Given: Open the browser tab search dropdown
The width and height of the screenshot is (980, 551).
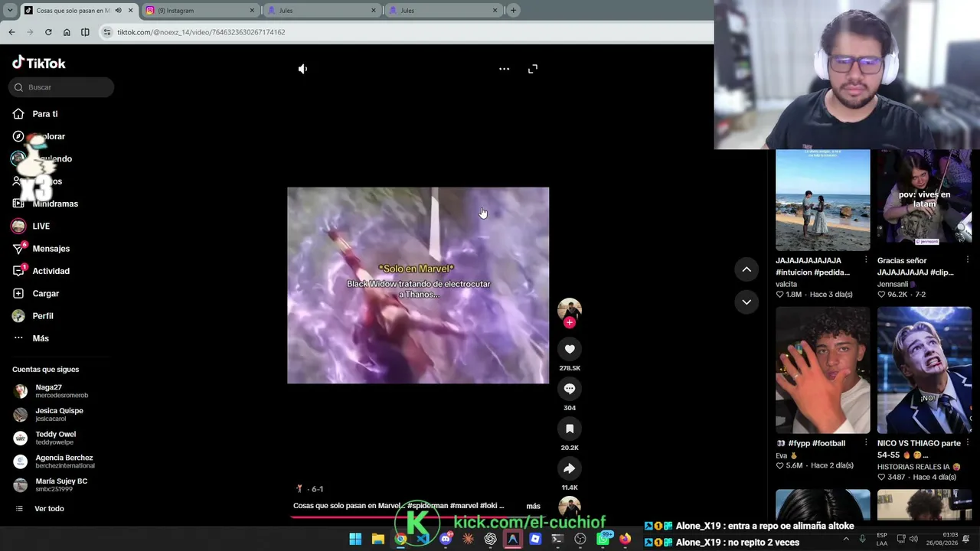Looking at the screenshot, I should click(9, 11).
